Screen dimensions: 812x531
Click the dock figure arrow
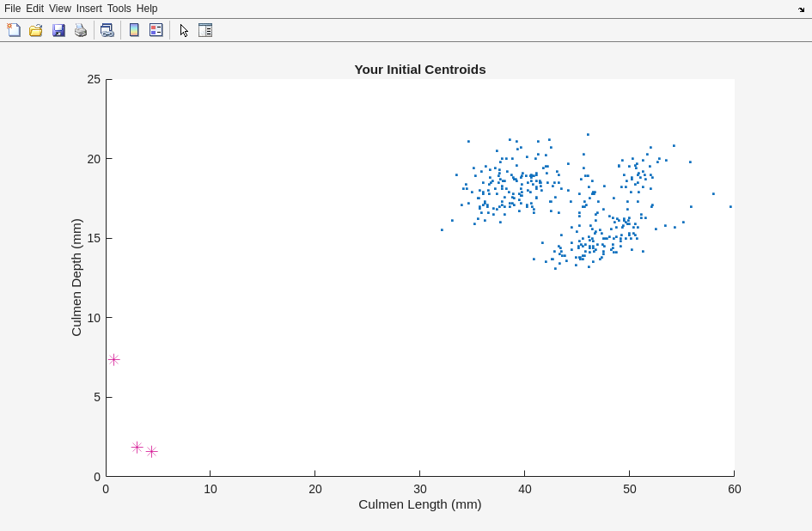pos(801,9)
